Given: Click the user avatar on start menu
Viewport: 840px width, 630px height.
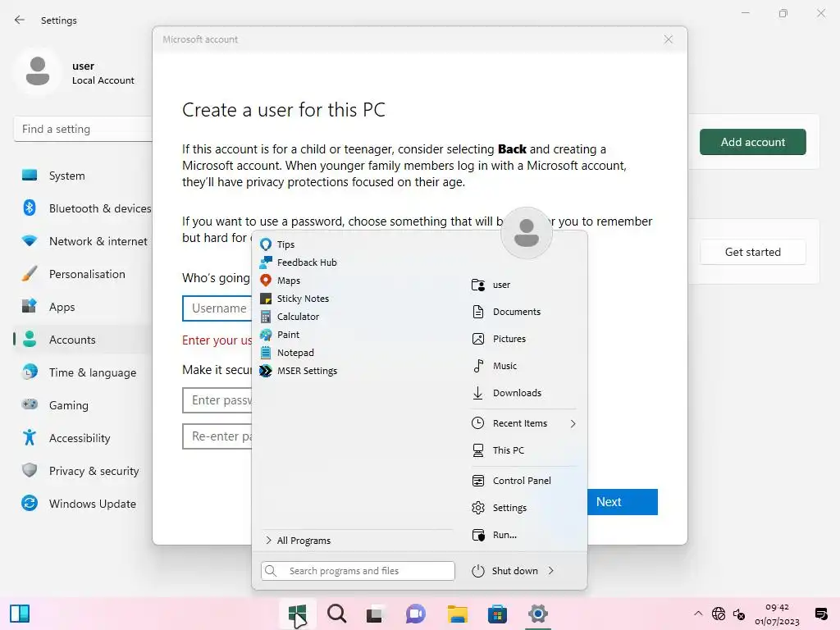Looking at the screenshot, I should coord(526,233).
